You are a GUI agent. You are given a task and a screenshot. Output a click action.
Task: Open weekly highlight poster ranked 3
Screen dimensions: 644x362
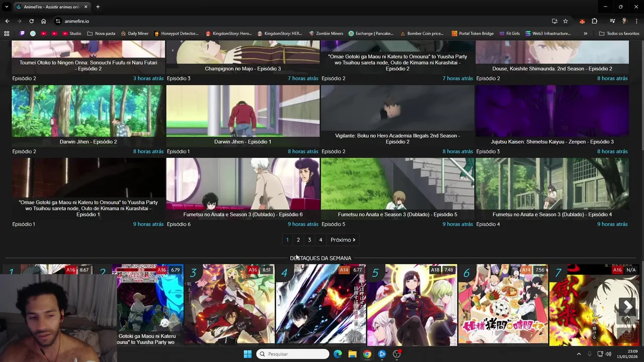[229, 305]
